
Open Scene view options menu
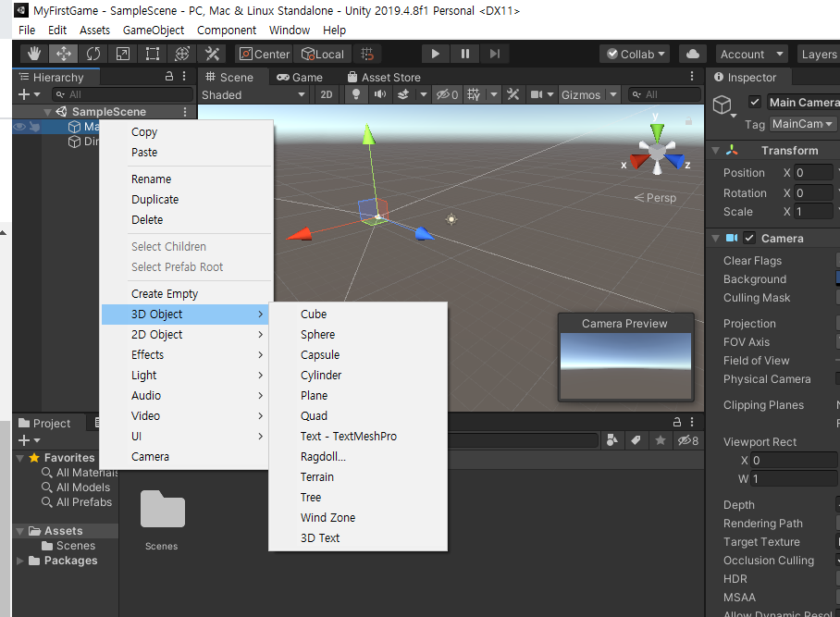coord(692,76)
